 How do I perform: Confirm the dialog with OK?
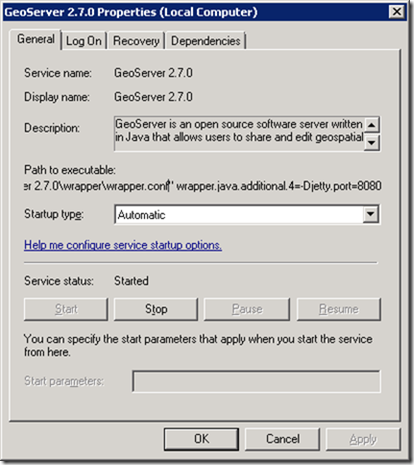[x=201, y=439]
